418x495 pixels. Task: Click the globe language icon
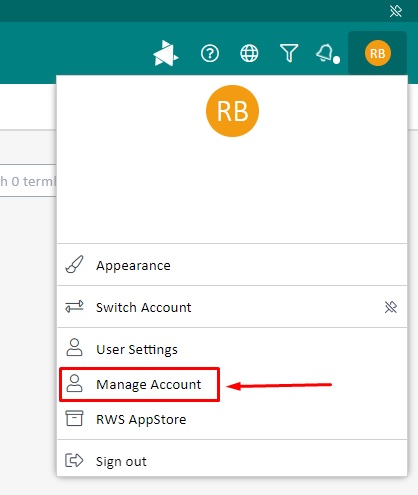(x=249, y=53)
